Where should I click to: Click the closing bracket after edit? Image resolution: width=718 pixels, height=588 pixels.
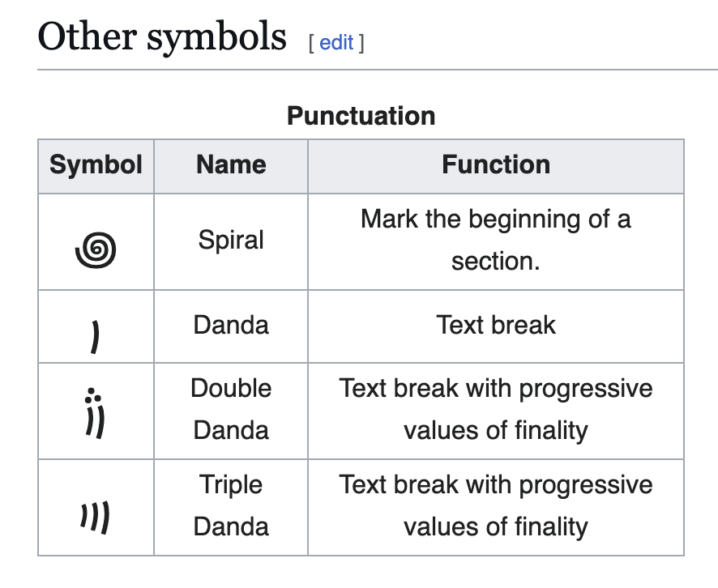click(x=361, y=43)
